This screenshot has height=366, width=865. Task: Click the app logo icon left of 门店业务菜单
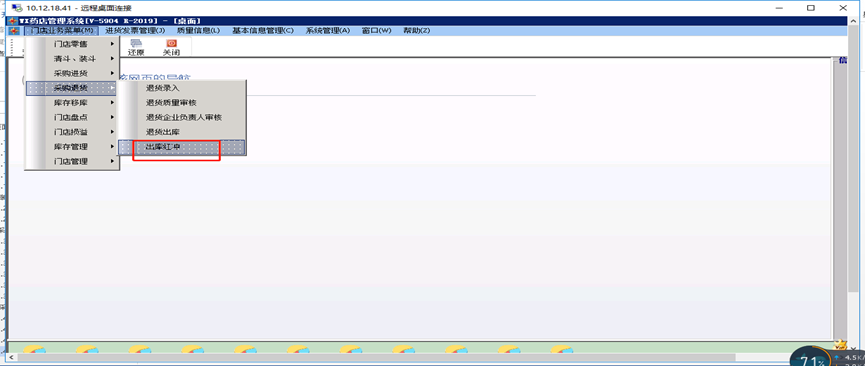[14, 30]
